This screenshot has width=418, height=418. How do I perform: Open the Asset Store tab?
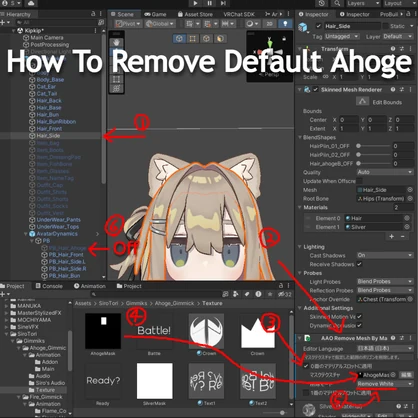pyautogui.click(x=195, y=14)
